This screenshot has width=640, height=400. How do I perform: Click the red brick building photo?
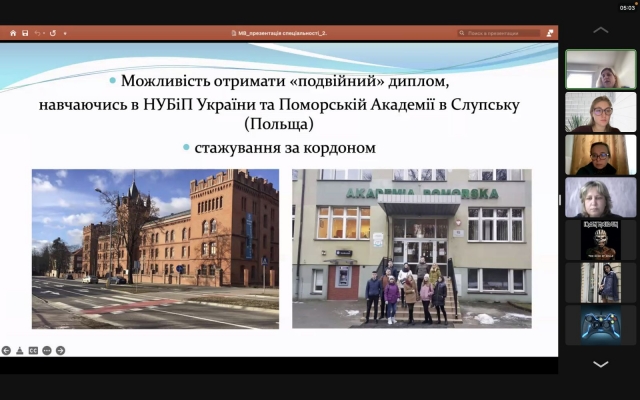[156, 249]
